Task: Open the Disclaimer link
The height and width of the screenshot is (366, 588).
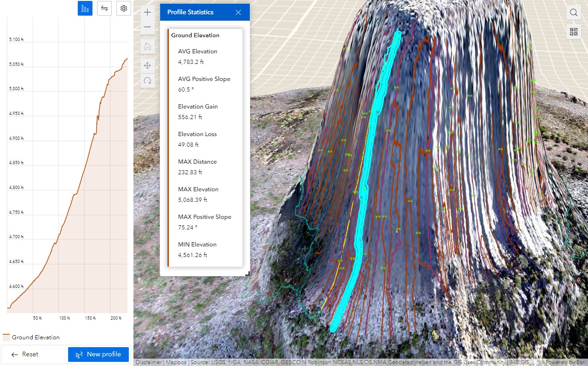Action: pos(148,362)
